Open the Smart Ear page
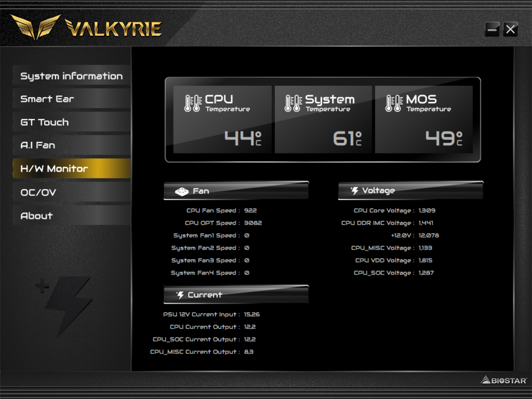This screenshot has width=532, height=399. (x=72, y=99)
